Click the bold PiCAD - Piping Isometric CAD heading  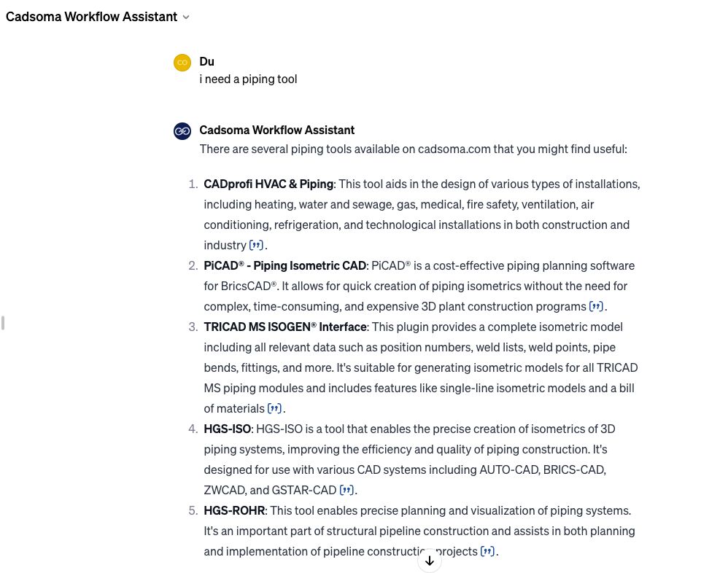pyautogui.click(x=284, y=265)
